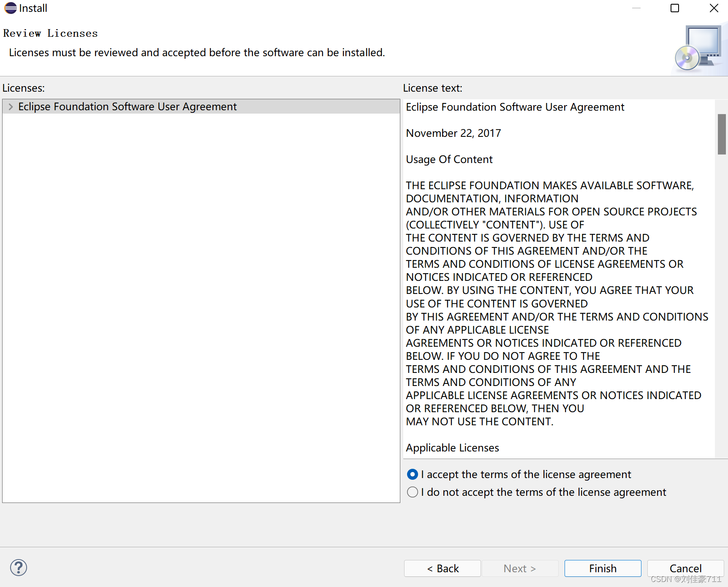This screenshot has width=728, height=587.
Task: Cancel the install wizard
Action: 685,568
